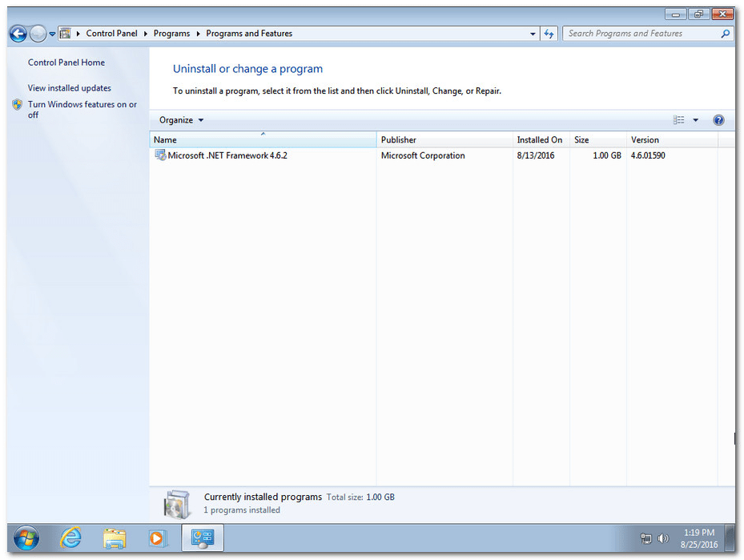Open the Start menu orb
The width and height of the screenshot is (744, 560).
pos(26,538)
